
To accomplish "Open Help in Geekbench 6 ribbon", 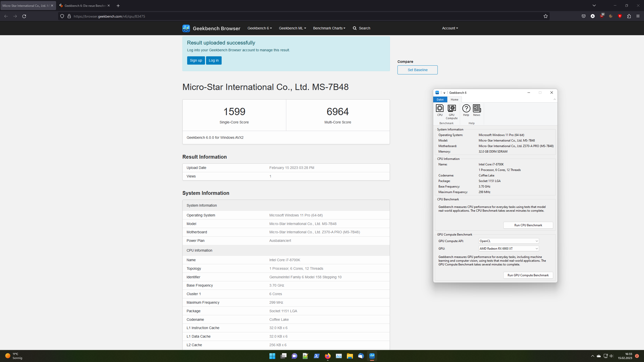I will coord(466,110).
